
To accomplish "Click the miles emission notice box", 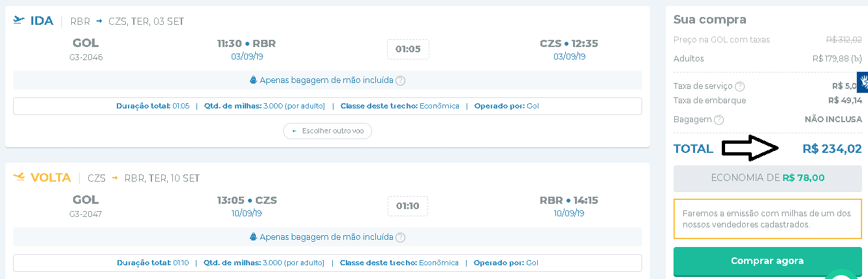I will point(767,219).
